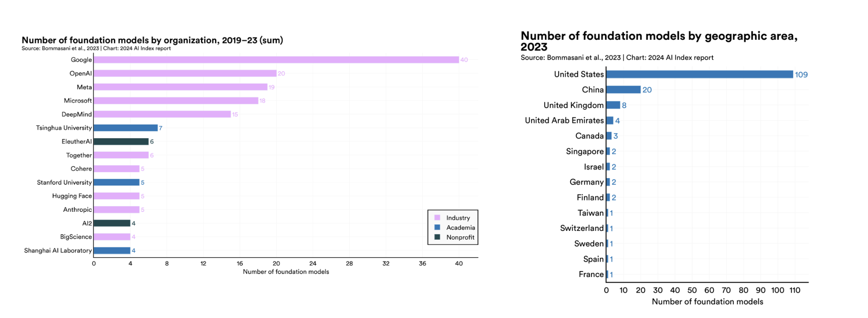
Task: Click the geographic area chart title
Action: click(659, 41)
